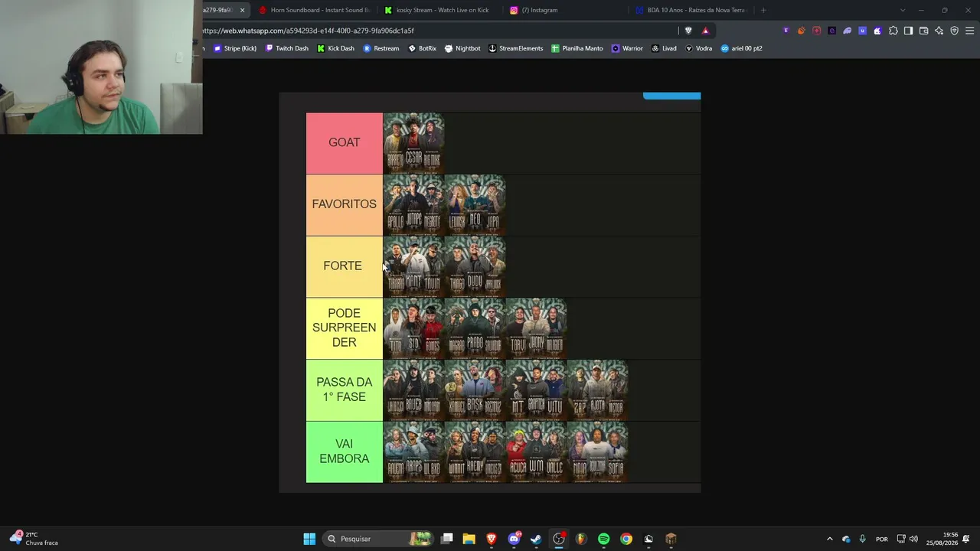Click the VAI EMBORA tier label
The image size is (980, 551).
[x=345, y=452]
